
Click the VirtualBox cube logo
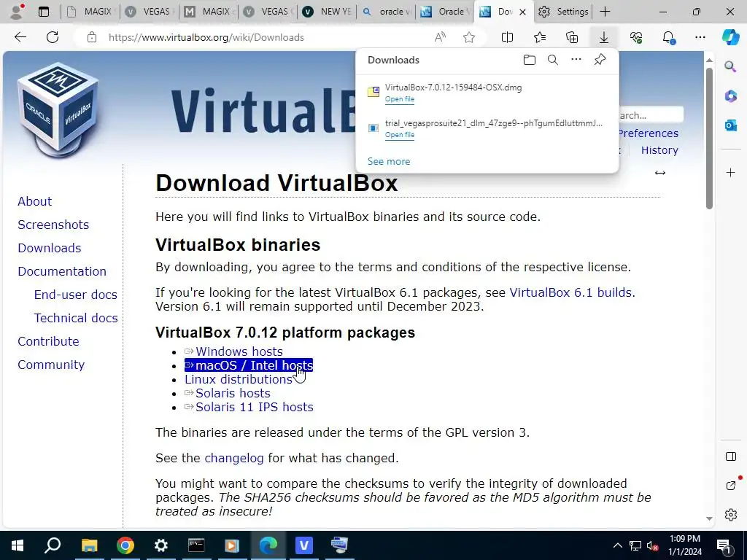pos(58,109)
